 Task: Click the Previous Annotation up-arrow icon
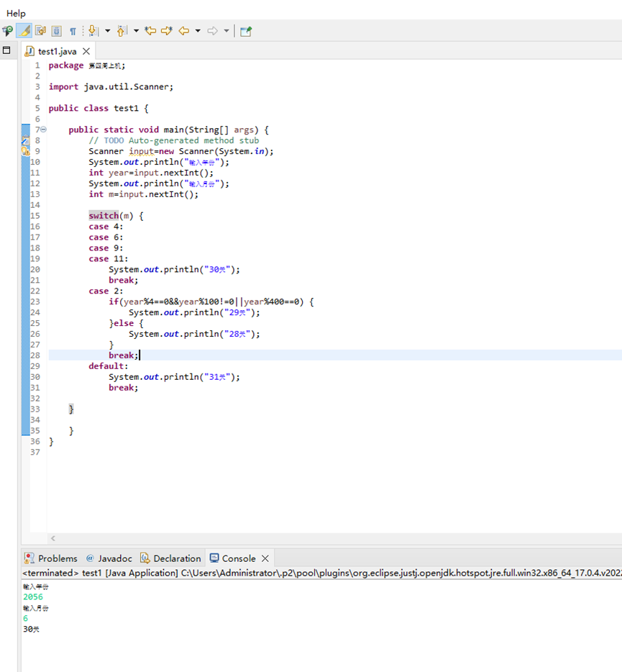point(122,31)
